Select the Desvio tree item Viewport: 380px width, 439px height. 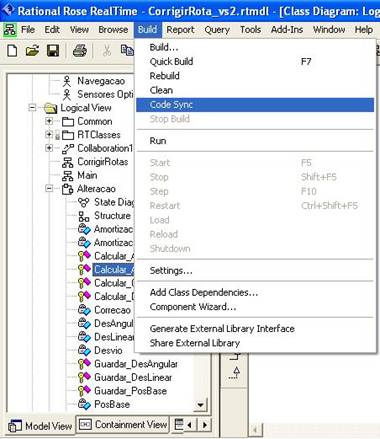click(108, 351)
